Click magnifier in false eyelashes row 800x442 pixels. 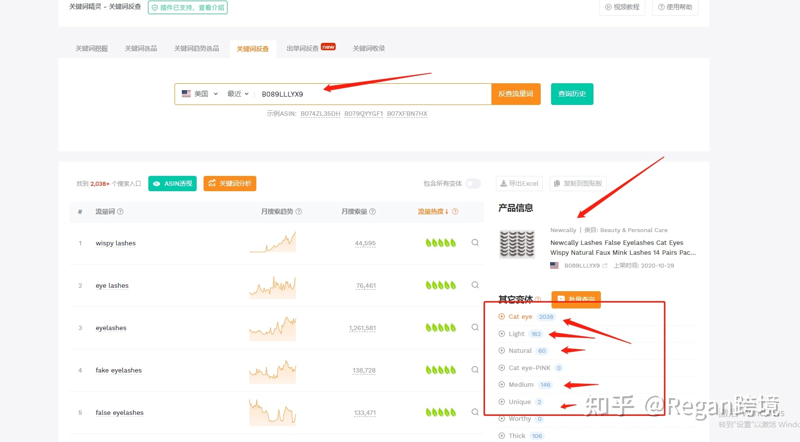[x=475, y=412]
